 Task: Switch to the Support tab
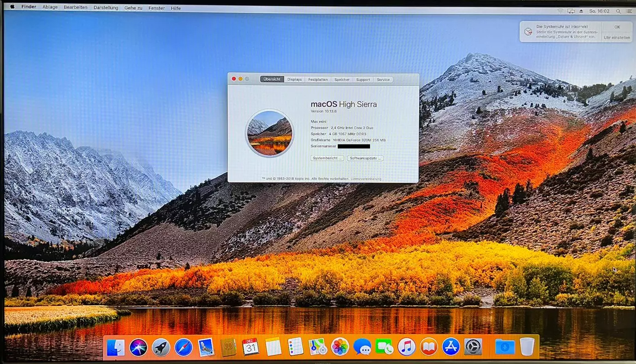(363, 80)
